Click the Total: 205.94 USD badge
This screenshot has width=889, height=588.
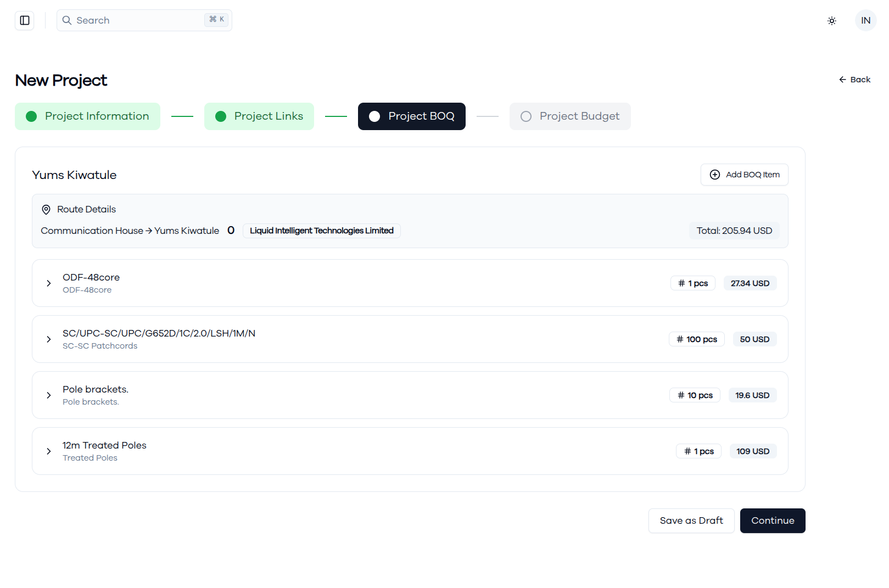pos(734,231)
